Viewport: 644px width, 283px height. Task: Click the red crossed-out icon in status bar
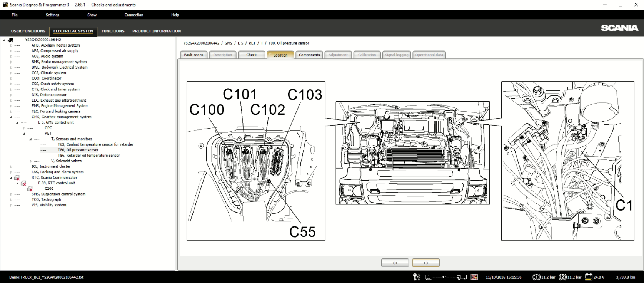474,277
